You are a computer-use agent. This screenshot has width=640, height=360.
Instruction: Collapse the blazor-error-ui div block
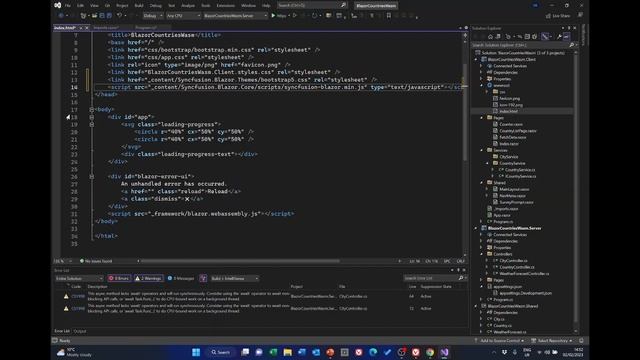(x=91, y=176)
